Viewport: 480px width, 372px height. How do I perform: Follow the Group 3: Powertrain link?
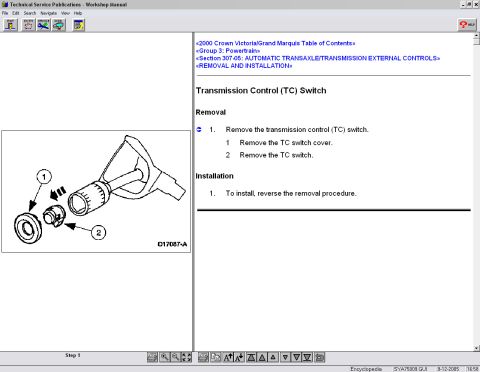pyautogui.click(x=228, y=51)
